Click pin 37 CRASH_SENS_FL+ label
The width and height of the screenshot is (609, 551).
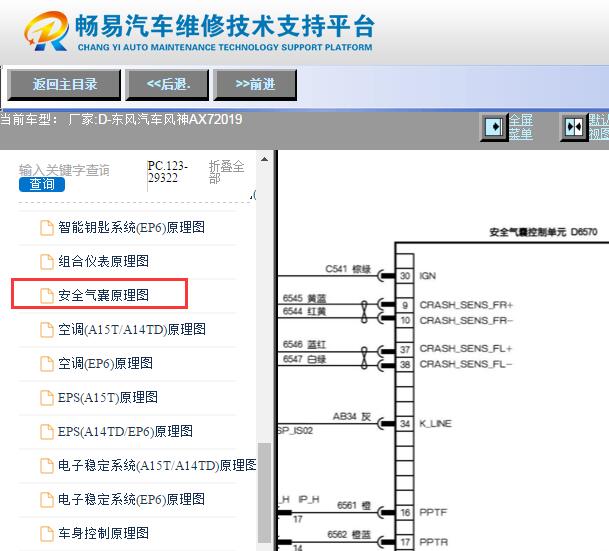tap(466, 349)
